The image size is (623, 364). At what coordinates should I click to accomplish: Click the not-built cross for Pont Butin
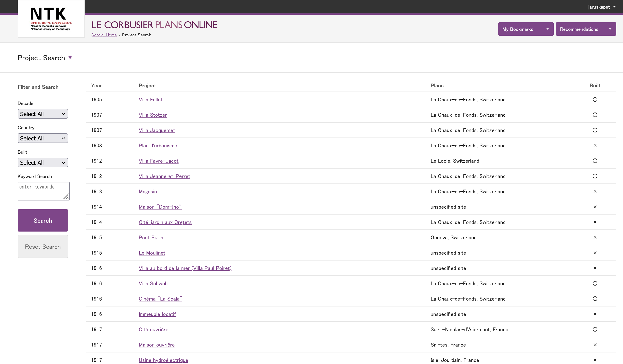595,237
